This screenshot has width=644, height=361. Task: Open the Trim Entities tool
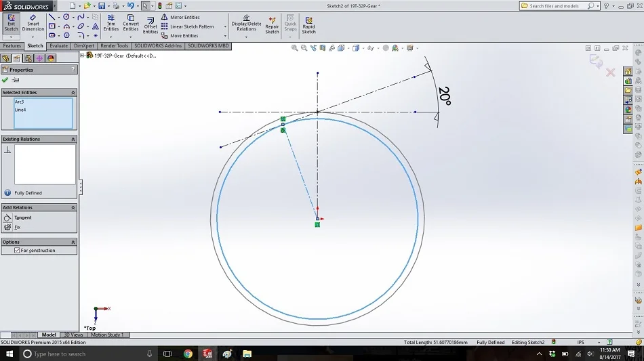[111, 23]
